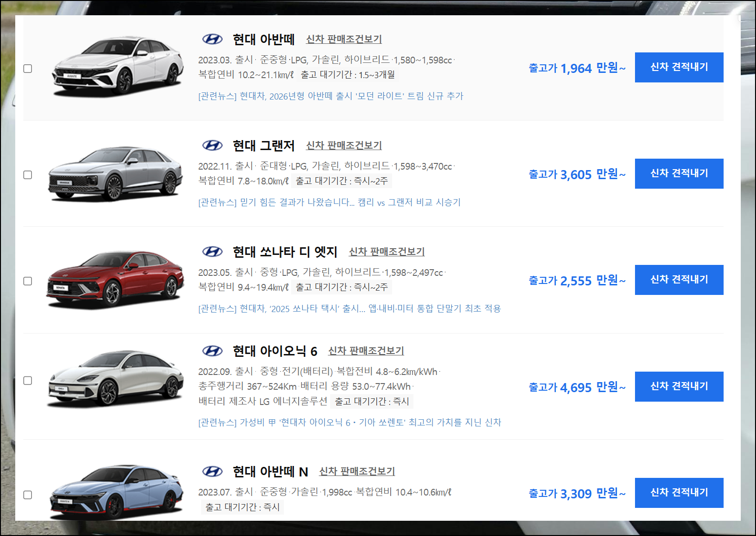
Task: Click 복합연비 7.8~18.0km/ℓ text
Action: click(x=243, y=181)
